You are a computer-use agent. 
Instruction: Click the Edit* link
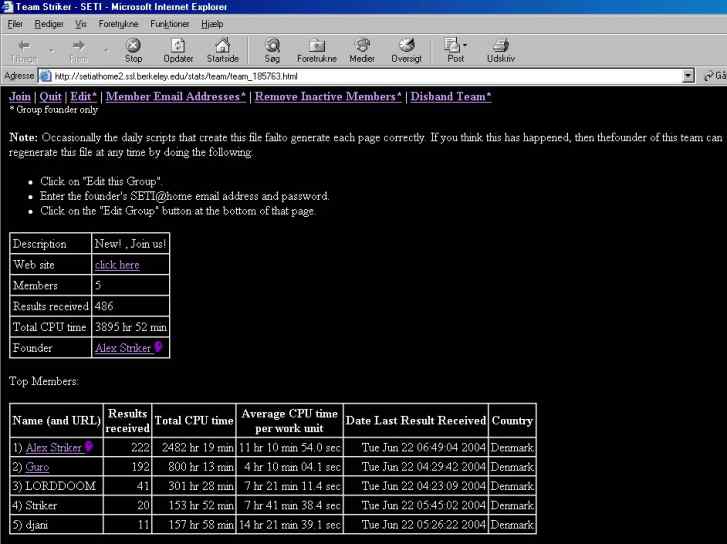(83, 96)
